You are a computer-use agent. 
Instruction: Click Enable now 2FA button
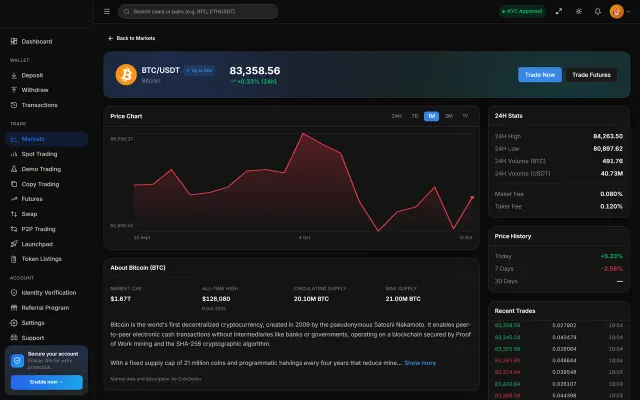tap(47, 382)
